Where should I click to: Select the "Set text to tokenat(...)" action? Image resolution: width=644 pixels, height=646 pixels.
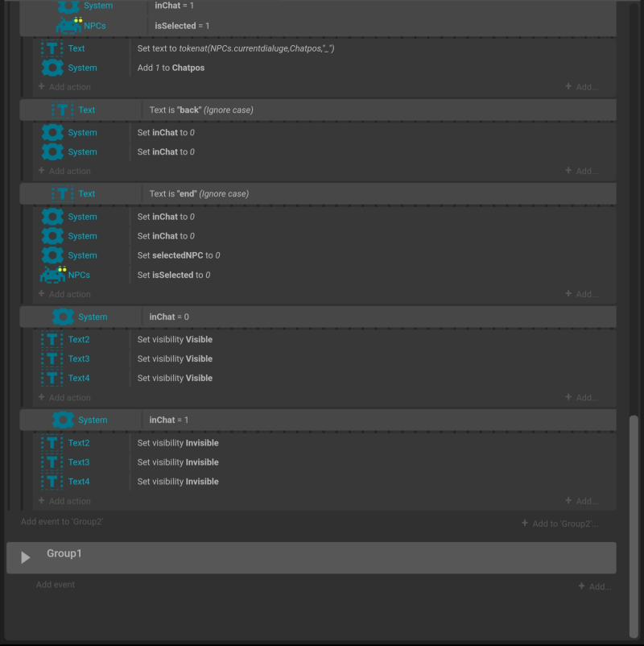pos(236,48)
